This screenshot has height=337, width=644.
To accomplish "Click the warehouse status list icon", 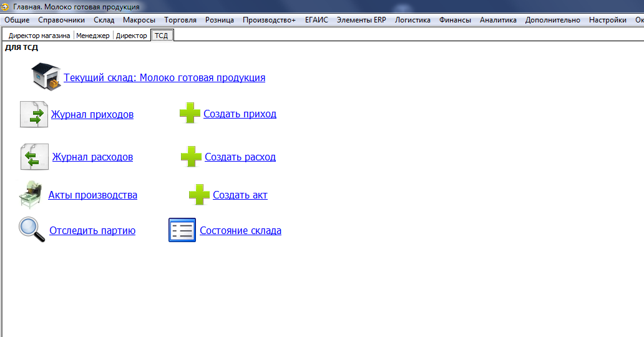I will click(182, 230).
